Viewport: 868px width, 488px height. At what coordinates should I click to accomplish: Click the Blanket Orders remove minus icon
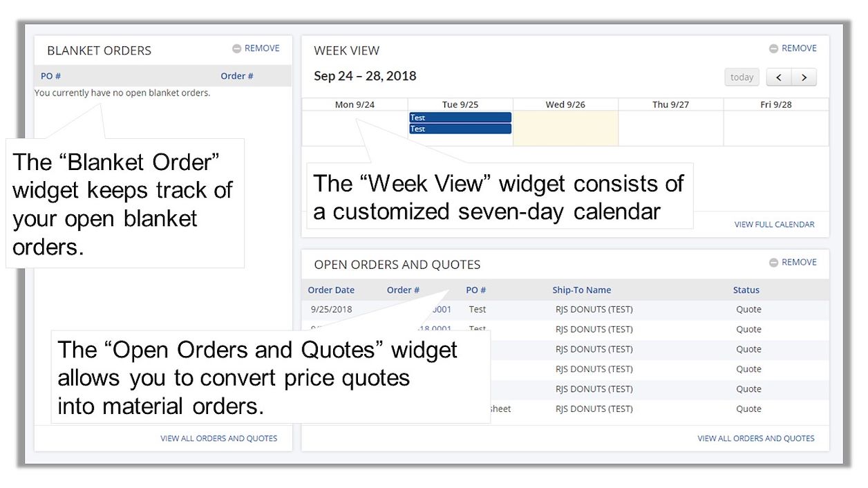(237, 49)
